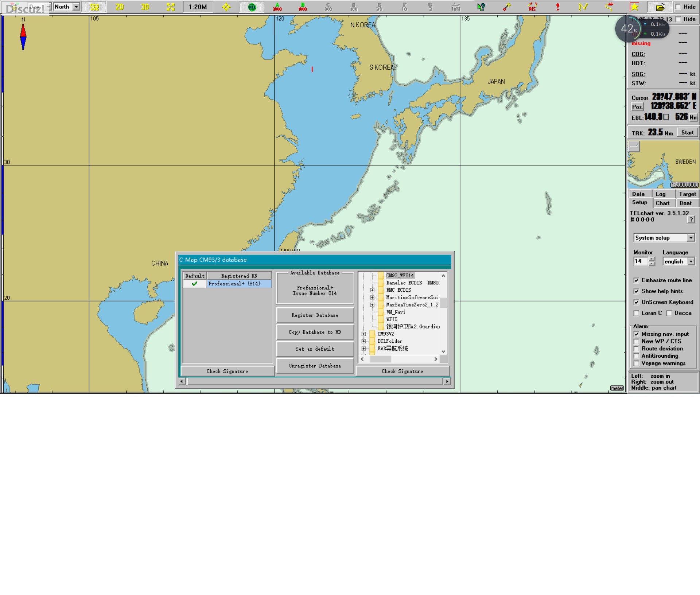This screenshot has height=595, width=700.
Task: Click the red EBL/range measure tool icon
Action: point(507,7)
